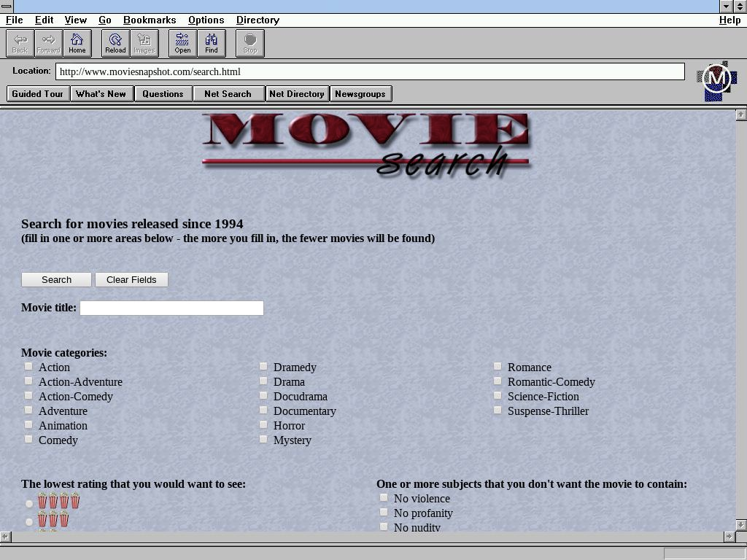
Task: Enable the Action-Adventure category checkbox
Action: point(28,381)
